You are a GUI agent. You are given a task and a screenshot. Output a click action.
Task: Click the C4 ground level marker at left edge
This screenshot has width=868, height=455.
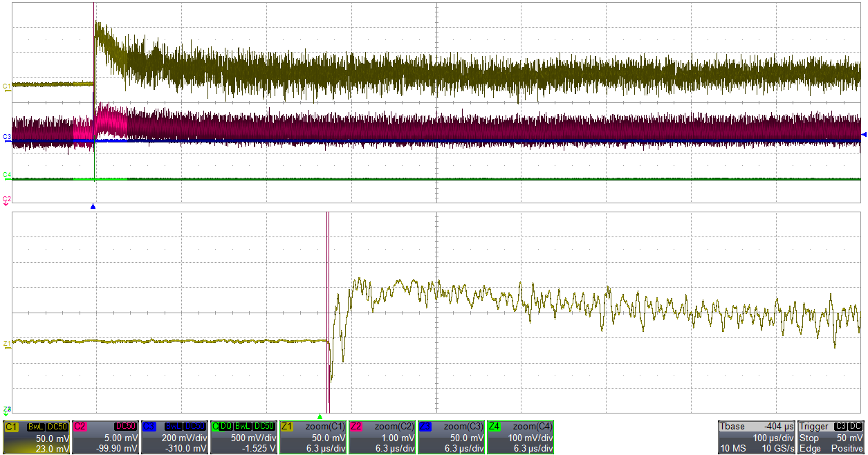[x=7, y=175]
